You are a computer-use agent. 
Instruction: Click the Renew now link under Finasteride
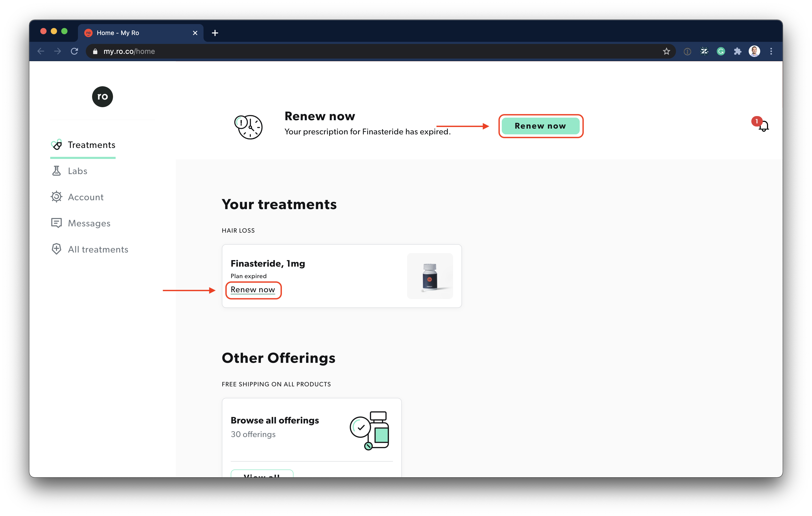(x=253, y=290)
